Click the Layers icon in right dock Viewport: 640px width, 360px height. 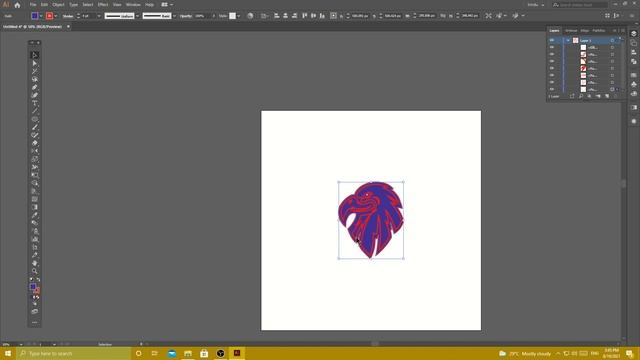(x=633, y=34)
